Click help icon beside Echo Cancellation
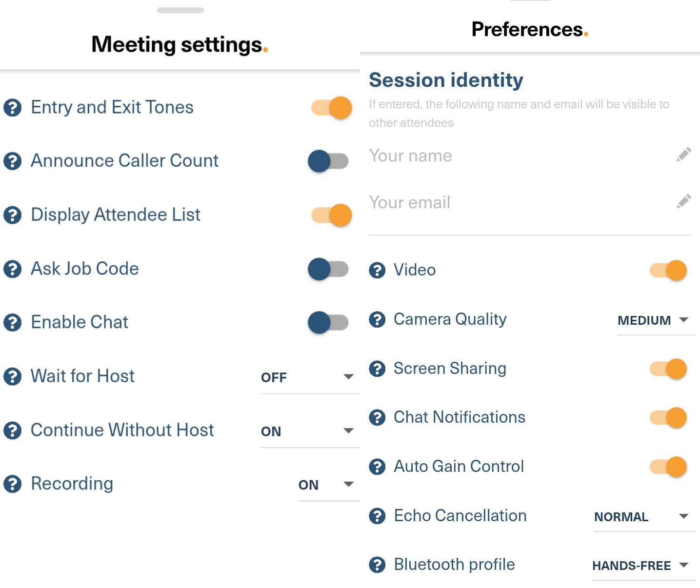 [x=377, y=516]
